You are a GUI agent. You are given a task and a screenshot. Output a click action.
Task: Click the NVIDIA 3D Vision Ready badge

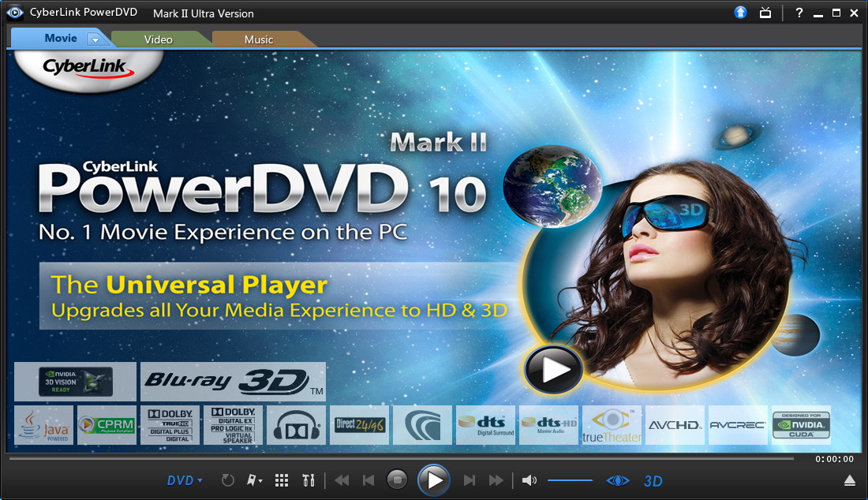pyautogui.click(x=75, y=382)
